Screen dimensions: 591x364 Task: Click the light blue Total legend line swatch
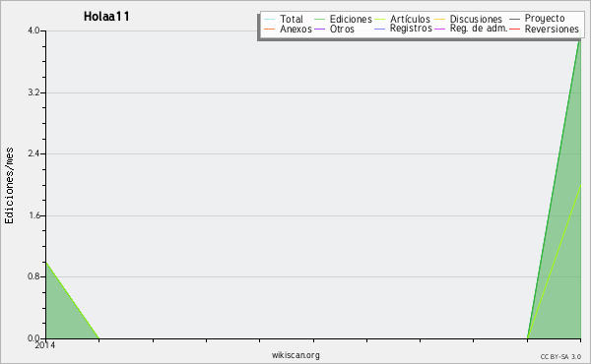270,19
